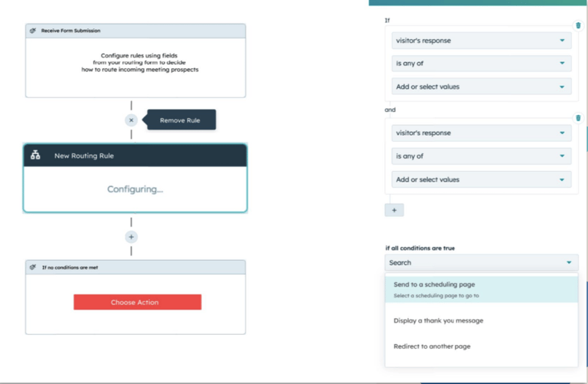Viewport: 588px width, 384px height.
Task: Click the Remove Rule tooltip label
Action: [x=181, y=120]
